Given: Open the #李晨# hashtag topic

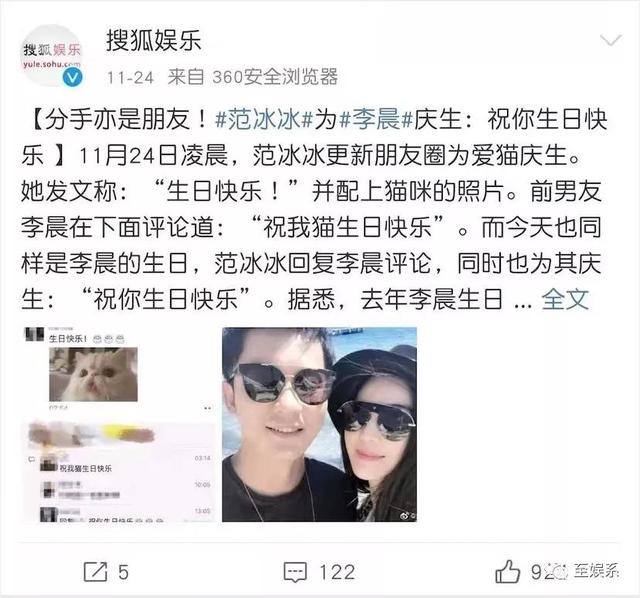Looking at the screenshot, I should click(x=376, y=120).
